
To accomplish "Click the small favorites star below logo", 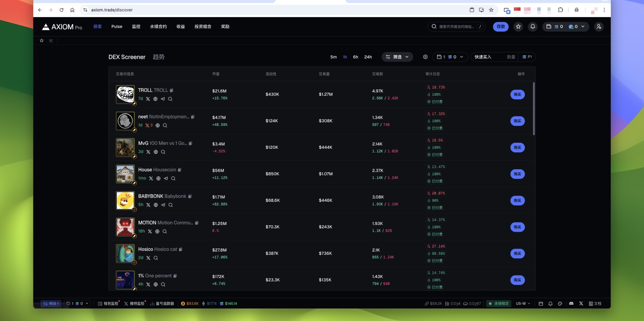I will pos(42,41).
